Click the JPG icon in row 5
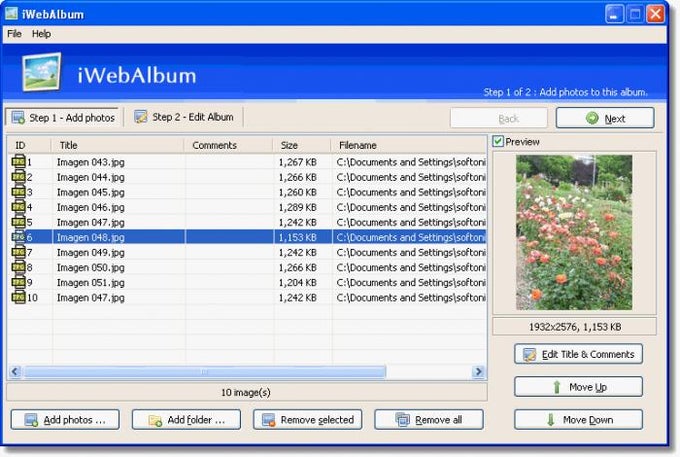Image resolution: width=680 pixels, height=457 pixels. pyautogui.click(x=18, y=222)
